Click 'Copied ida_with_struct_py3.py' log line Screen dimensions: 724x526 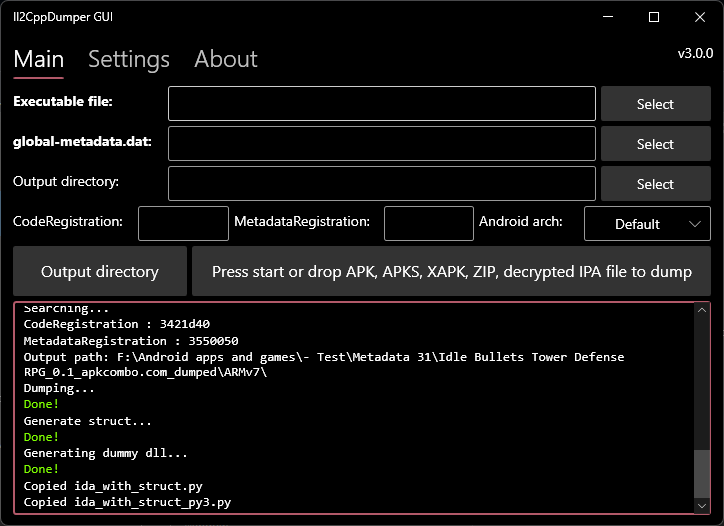point(127,502)
